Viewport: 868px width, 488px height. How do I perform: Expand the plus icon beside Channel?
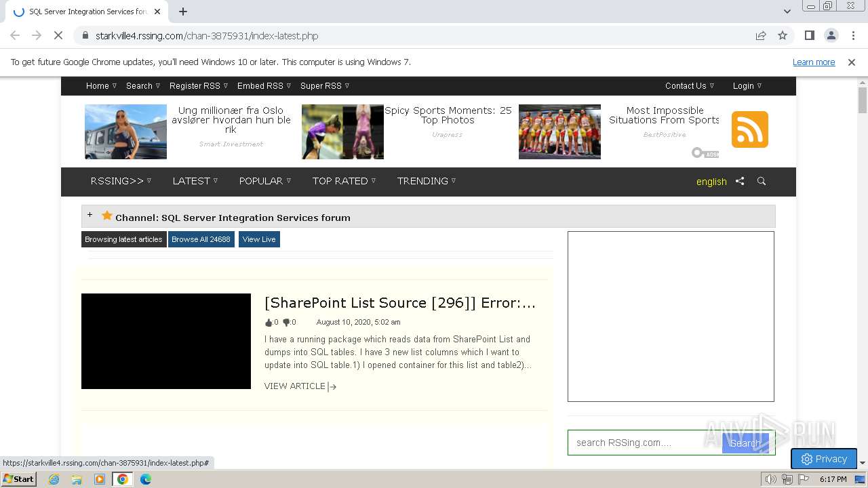click(90, 215)
